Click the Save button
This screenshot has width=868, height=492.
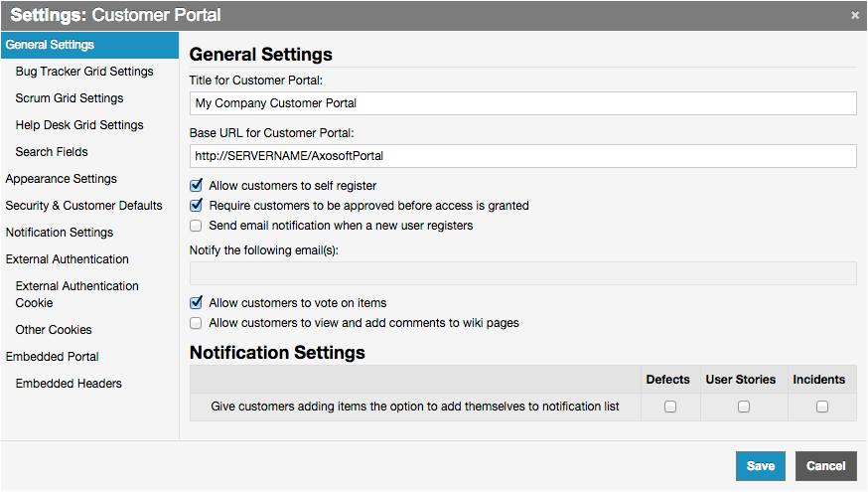761,466
